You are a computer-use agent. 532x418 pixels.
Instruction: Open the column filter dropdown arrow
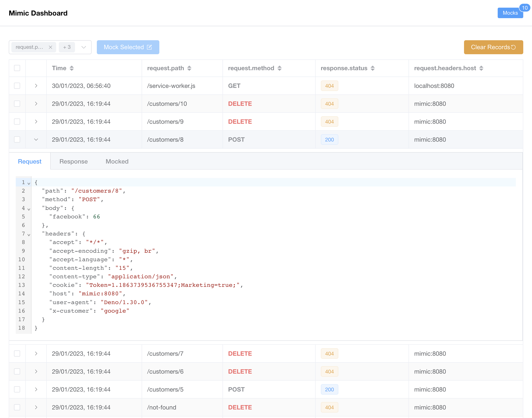(84, 47)
